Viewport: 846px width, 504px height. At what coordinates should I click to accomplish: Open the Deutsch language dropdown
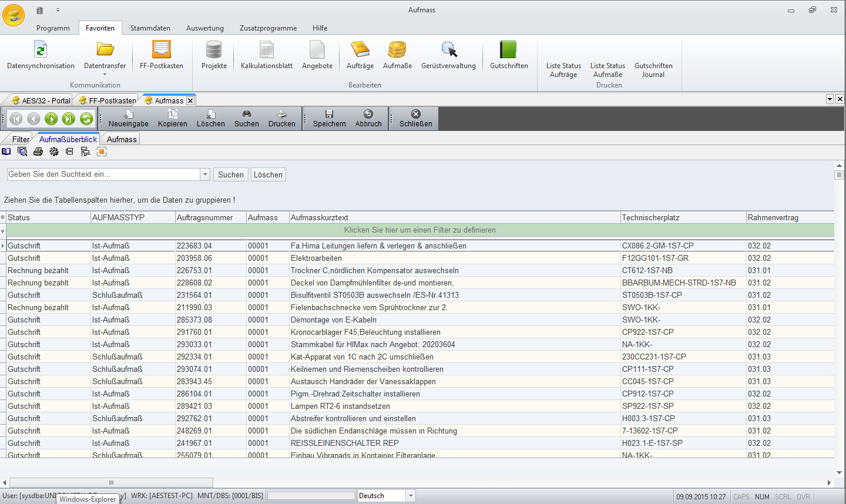411,496
